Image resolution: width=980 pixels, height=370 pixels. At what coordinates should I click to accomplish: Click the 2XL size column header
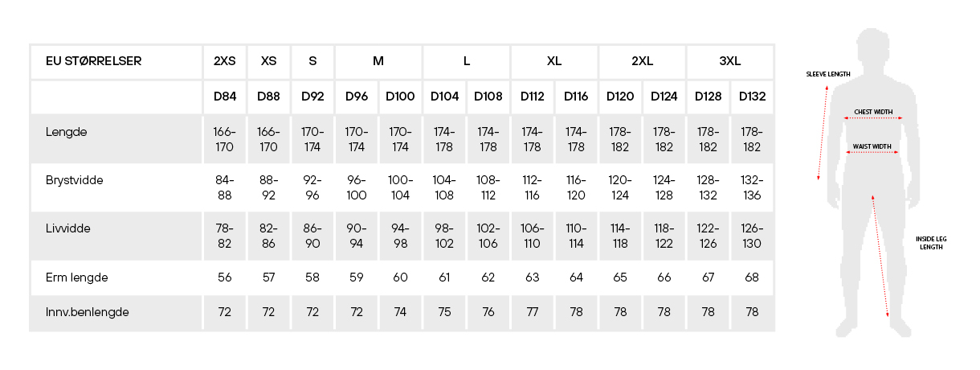click(642, 62)
